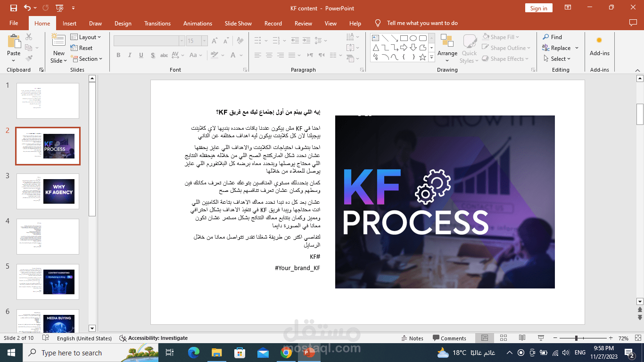Select the rectangle shape in the shapes gallery

point(404,38)
